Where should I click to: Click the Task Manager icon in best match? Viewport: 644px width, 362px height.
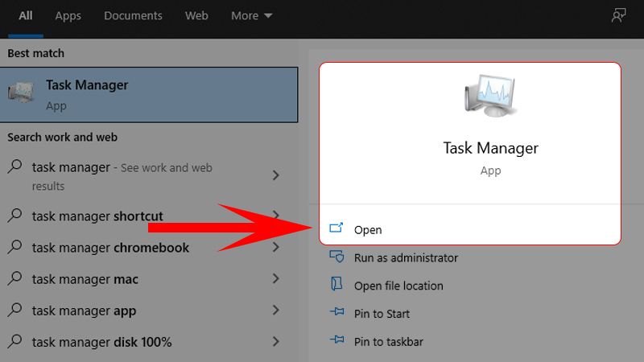click(22, 93)
